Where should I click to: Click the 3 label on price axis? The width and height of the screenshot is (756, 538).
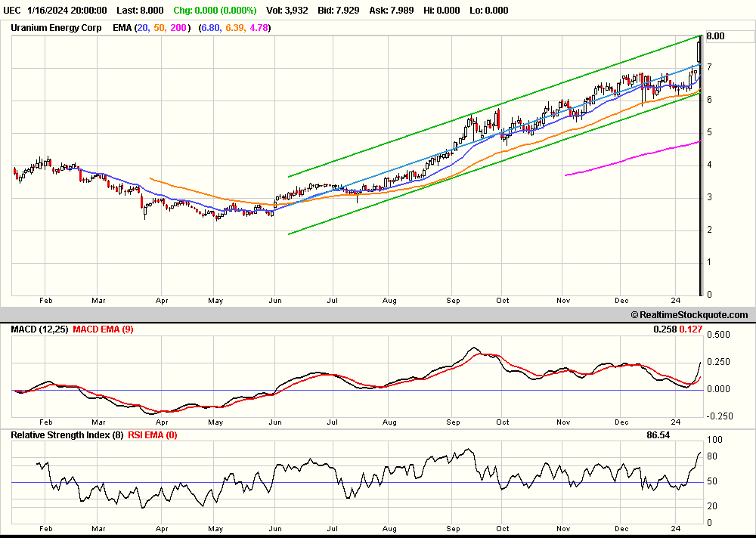point(709,197)
